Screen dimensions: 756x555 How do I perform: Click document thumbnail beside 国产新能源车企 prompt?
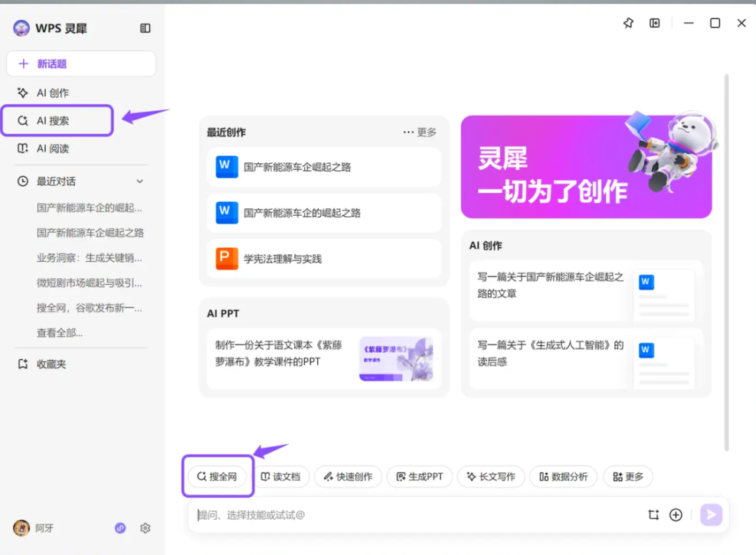click(x=664, y=295)
